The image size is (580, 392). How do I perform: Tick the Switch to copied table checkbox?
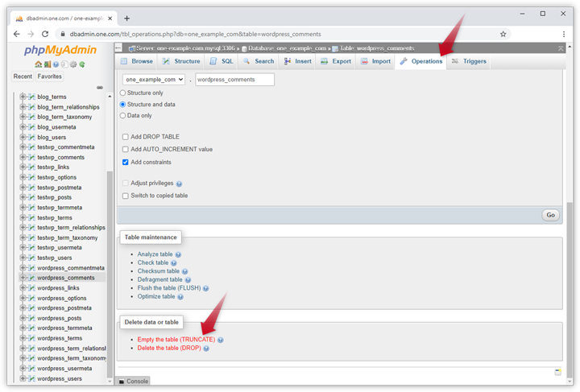pyautogui.click(x=125, y=196)
